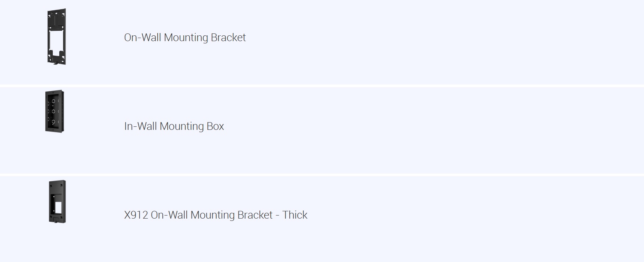Viewport: 644px width, 262px height.
Task: Click the word 'Box' in the In-Wall label
Action: pyautogui.click(x=215, y=126)
